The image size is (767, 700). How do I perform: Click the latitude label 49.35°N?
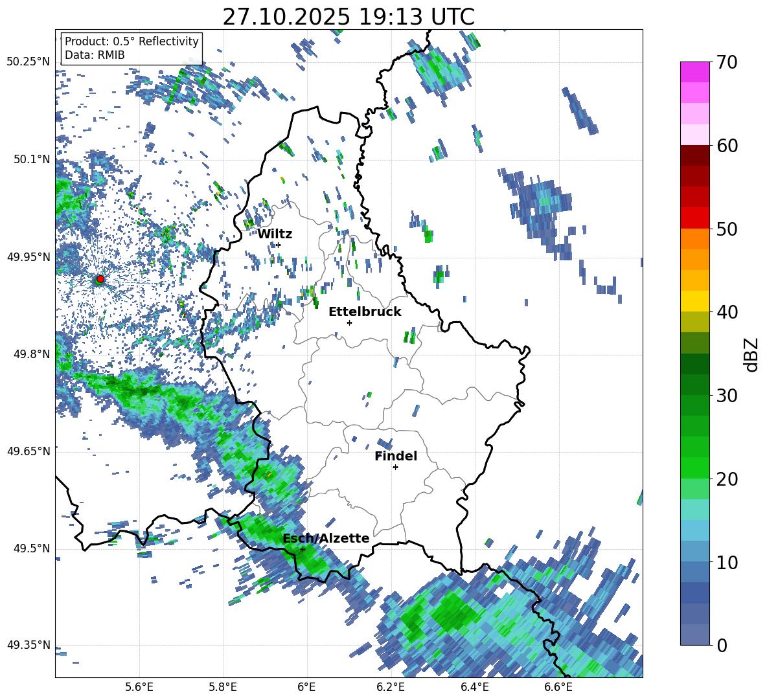point(29,645)
